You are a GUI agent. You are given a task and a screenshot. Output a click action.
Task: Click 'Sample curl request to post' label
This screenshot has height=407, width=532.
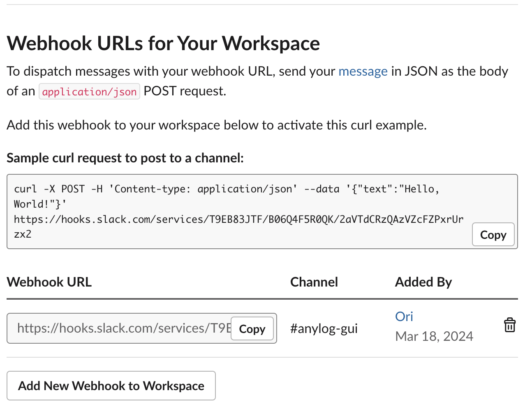pos(125,158)
